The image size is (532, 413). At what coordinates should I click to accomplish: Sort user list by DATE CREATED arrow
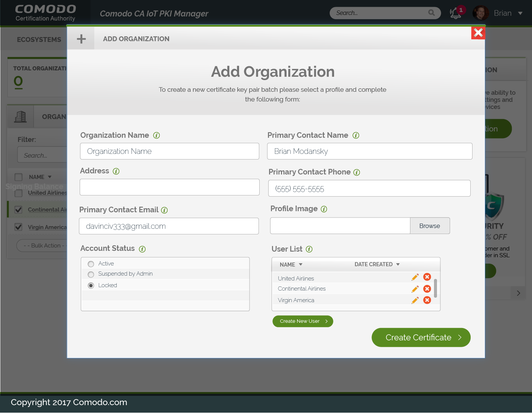[398, 264]
